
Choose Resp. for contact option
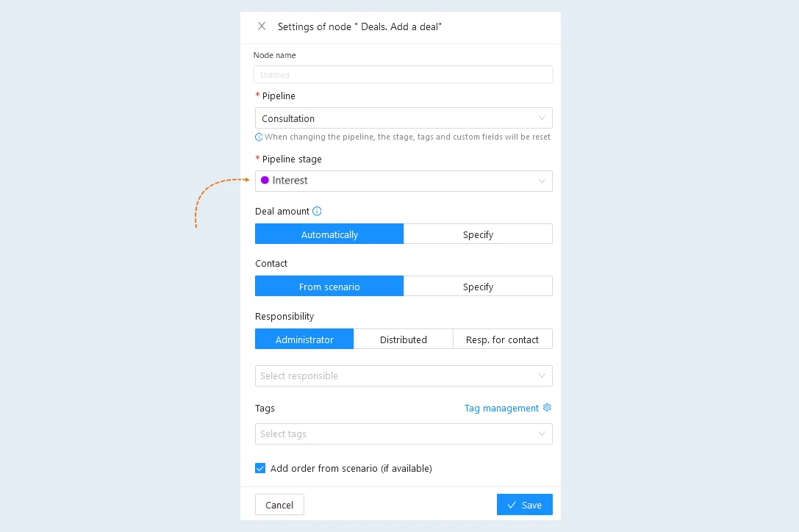[x=503, y=339]
